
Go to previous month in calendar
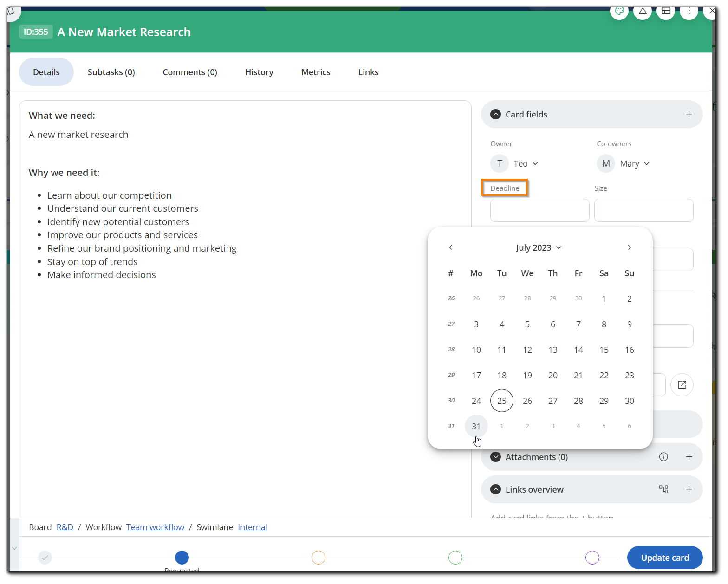click(x=451, y=247)
